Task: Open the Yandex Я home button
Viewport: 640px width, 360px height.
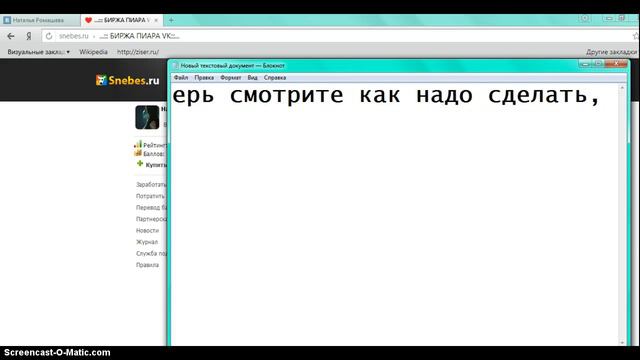Action: 29,36
